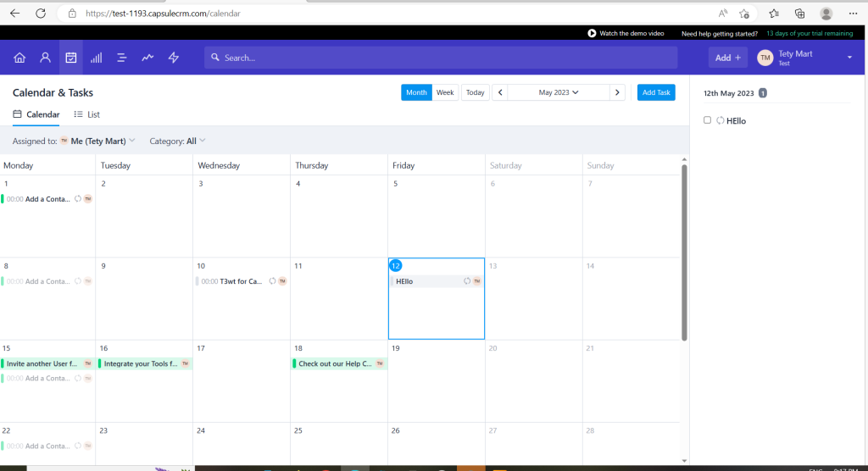The width and height of the screenshot is (868, 471).
Task: Click the TM user avatar
Action: [765, 58]
